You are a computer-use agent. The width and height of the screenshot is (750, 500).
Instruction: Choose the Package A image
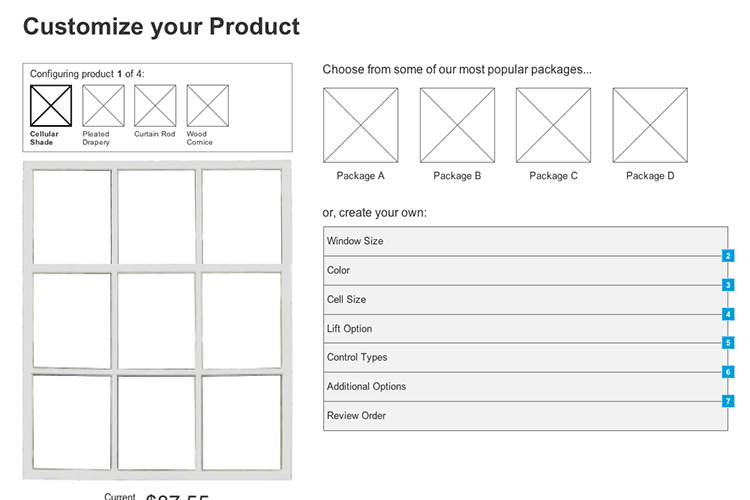click(x=361, y=125)
